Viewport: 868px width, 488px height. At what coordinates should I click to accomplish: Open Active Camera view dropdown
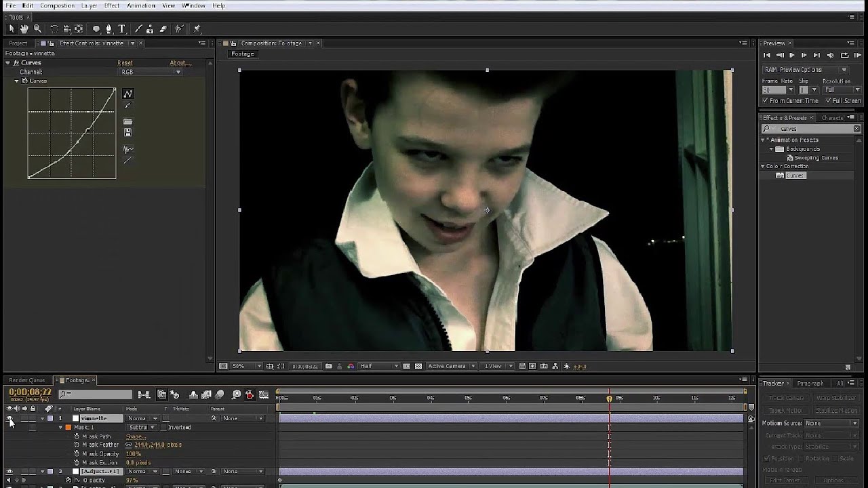coord(451,366)
